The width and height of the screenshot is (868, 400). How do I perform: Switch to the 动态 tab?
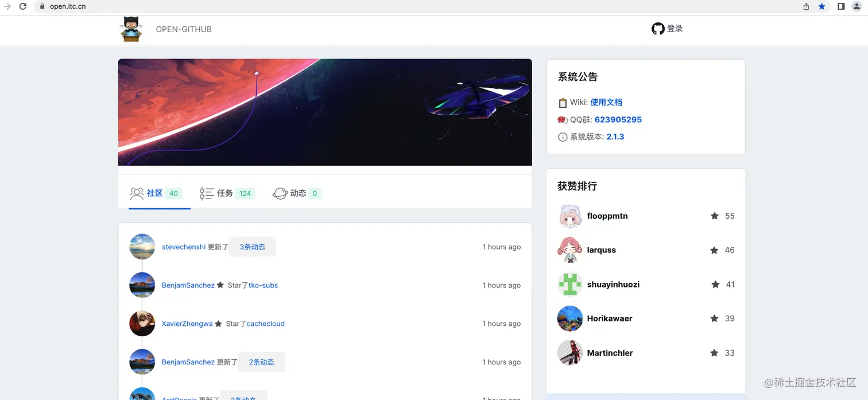297,193
